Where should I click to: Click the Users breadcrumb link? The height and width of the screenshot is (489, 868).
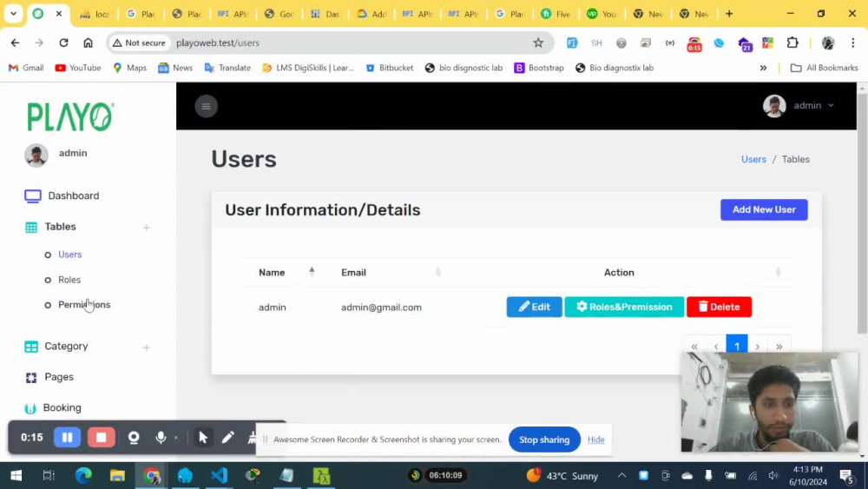pyautogui.click(x=753, y=160)
